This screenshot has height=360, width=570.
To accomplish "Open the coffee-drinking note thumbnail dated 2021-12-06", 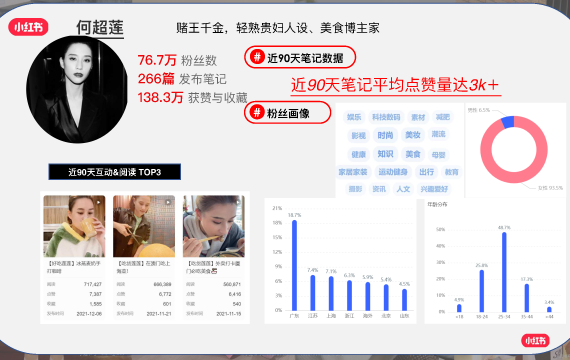I will (x=74, y=226).
